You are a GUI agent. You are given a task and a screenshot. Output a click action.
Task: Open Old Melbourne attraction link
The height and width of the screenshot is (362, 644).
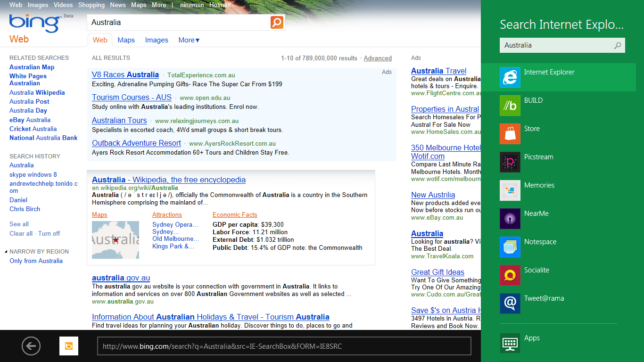coord(176,239)
